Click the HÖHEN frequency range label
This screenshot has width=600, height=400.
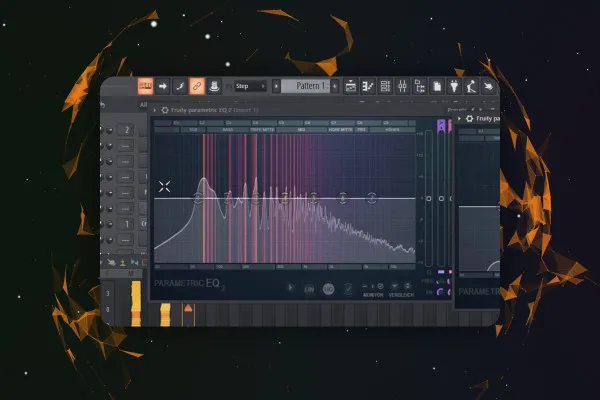392,130
